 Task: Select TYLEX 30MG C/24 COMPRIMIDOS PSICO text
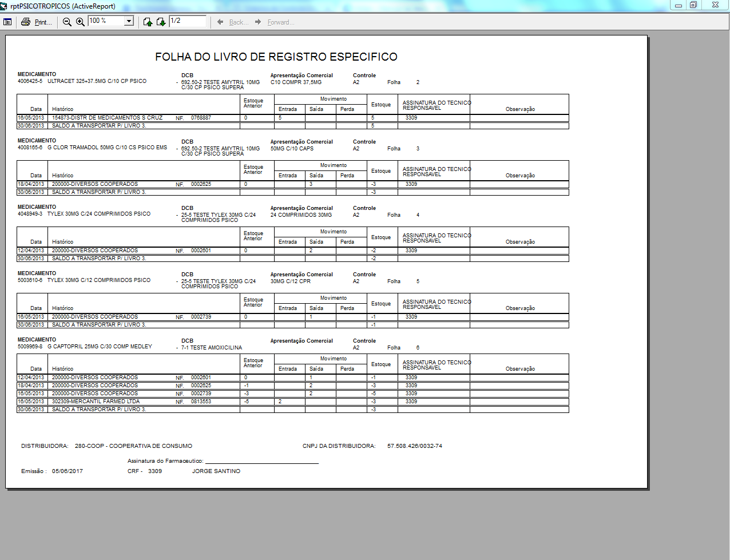tap(99, 214)
